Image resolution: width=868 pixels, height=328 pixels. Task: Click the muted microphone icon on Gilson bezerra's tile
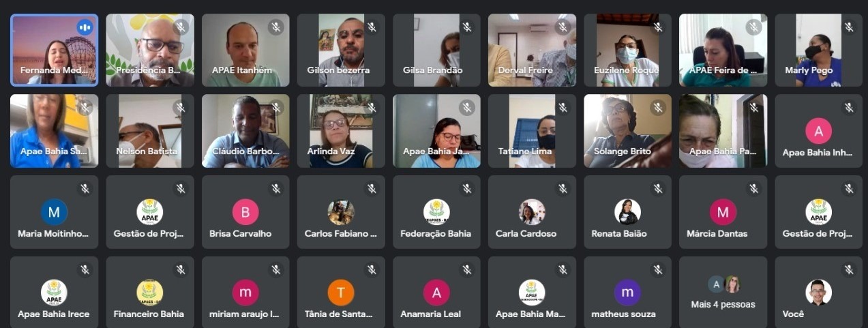372,27
